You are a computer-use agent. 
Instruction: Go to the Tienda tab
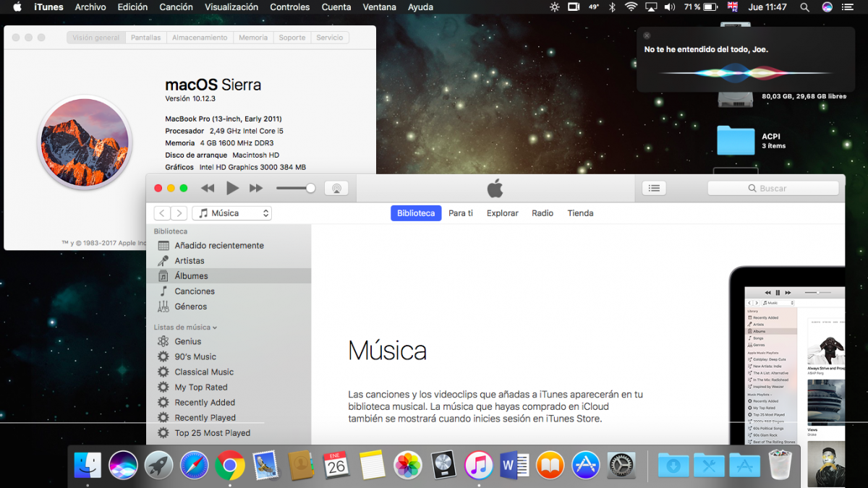580,213
